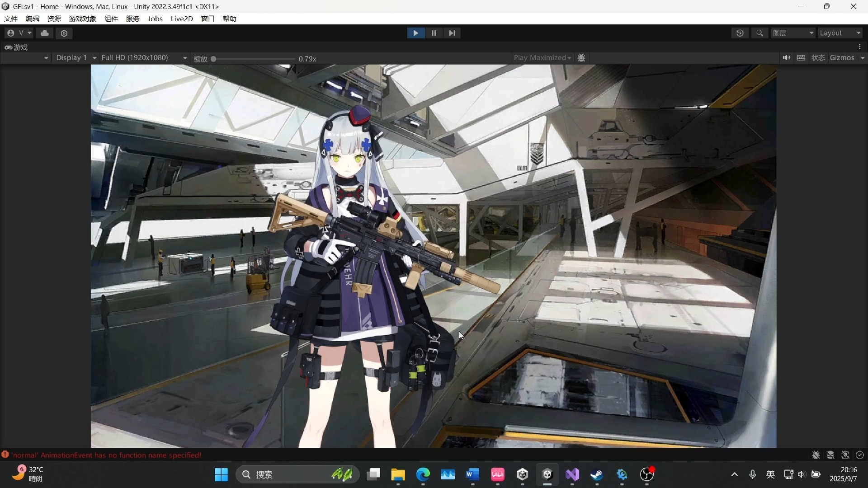Click the microphone tray icon
Screen dimensions: 868x488
coord(753,474)
